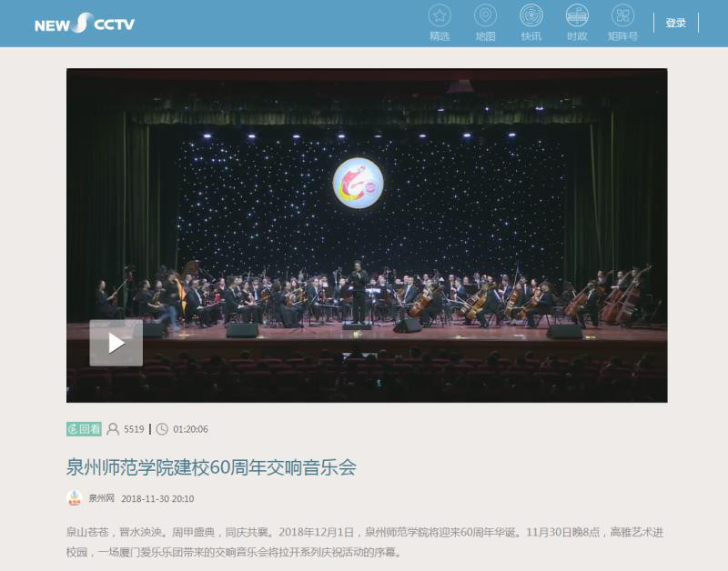Open the 泉州师范学院建校60周年交响音乐会 title
Screen dimensions: 728x571
coord(211,466)
